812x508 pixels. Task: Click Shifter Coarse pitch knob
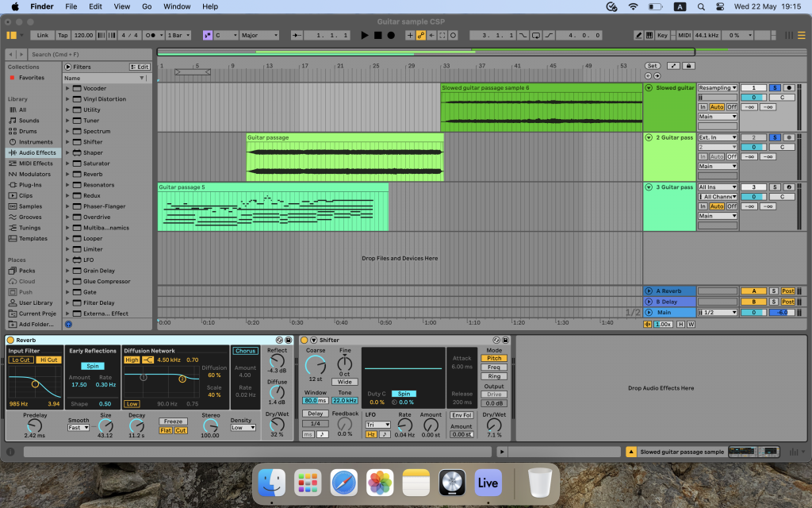tap(316, 365)
